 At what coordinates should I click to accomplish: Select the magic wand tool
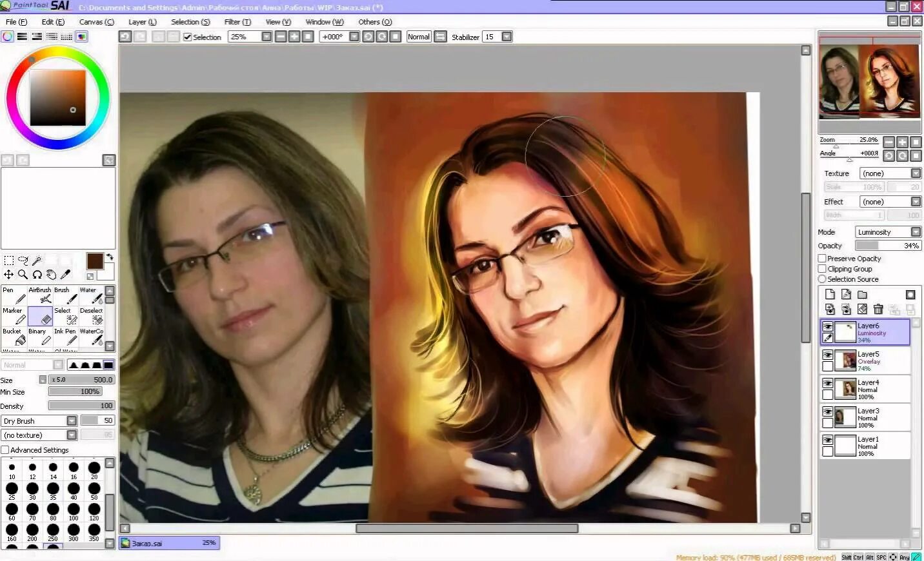[37, 261]
